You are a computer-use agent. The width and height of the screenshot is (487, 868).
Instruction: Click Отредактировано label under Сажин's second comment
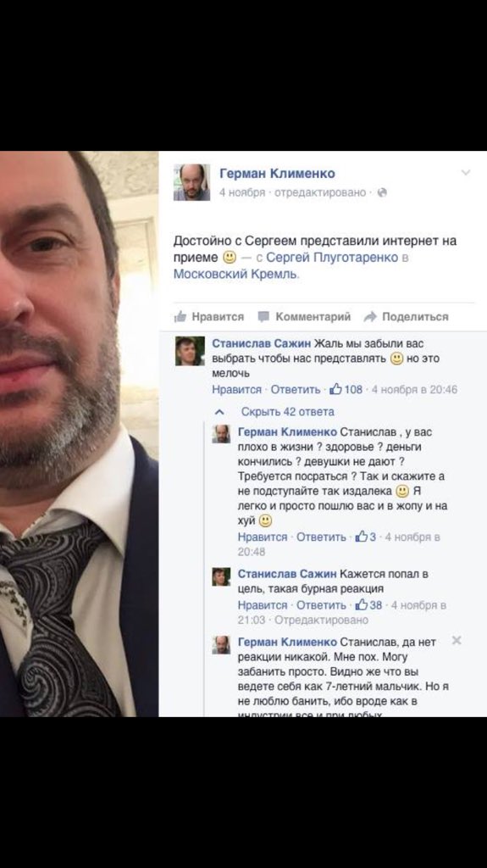tap(321, 620)
